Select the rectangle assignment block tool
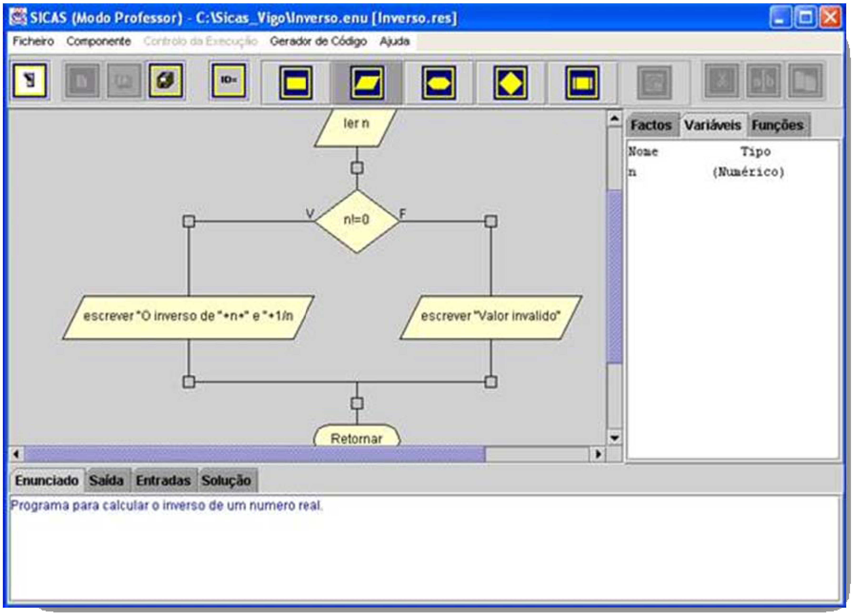Screen dimensions: 855x616 (x=296, y=83)
